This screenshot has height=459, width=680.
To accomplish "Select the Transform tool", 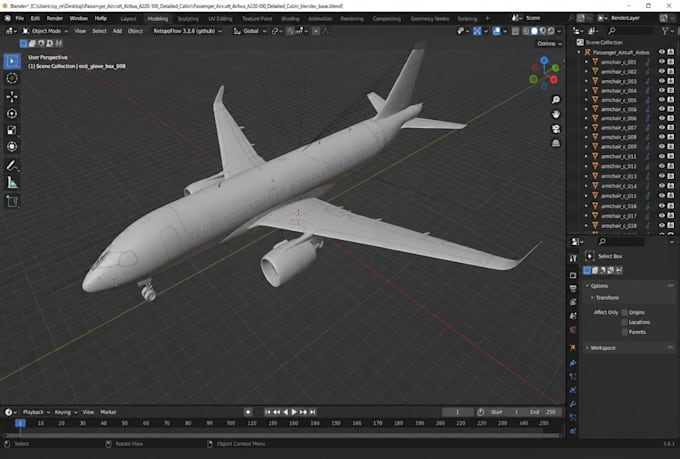I will [12, 147].
